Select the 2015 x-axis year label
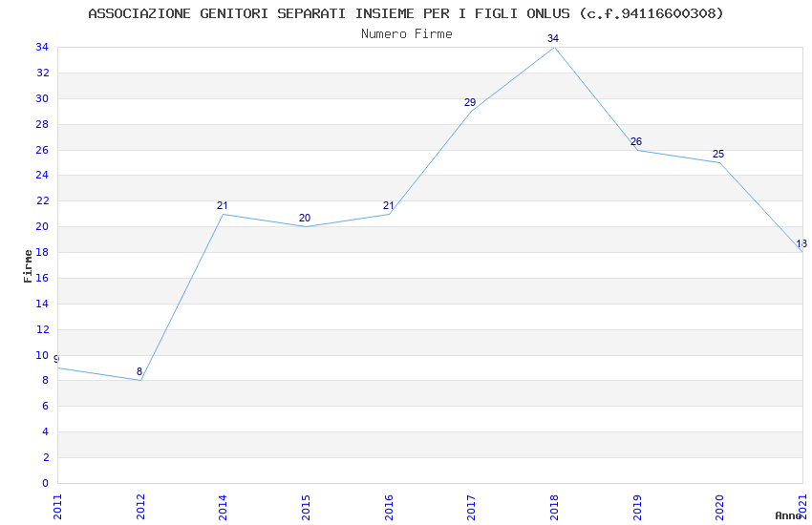Viewport: 812px width, 525px height. click(306, 507)
